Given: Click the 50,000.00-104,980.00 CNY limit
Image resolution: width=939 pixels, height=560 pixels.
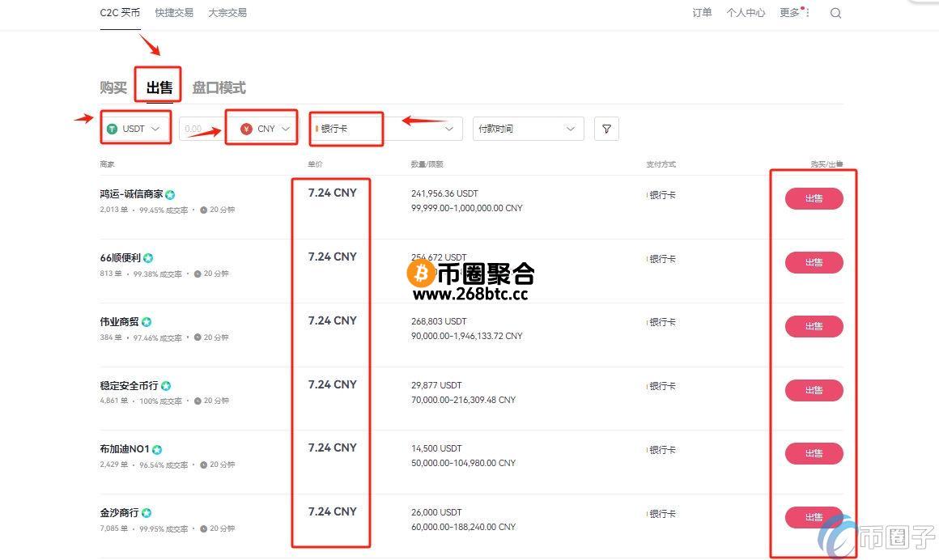Looking at the screenshot, I should (463, 463).
